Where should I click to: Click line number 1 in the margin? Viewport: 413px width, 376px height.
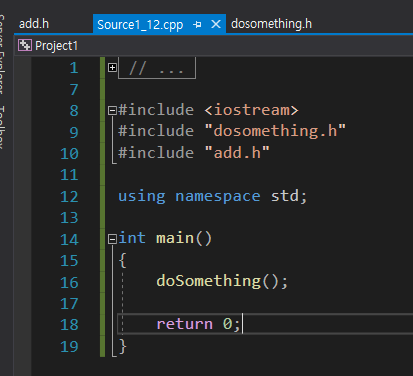(x=74, y=68)
